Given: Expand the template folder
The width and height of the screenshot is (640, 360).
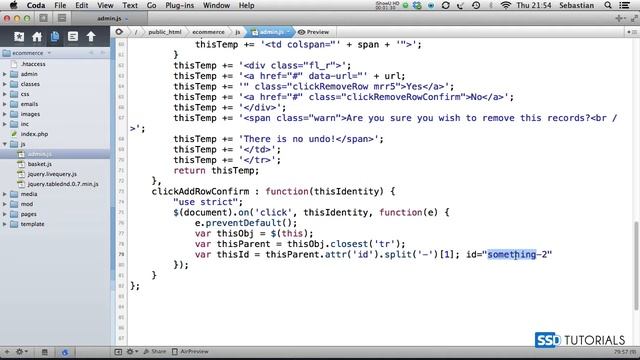Looking at the screenshot, I should pos(4,224).
